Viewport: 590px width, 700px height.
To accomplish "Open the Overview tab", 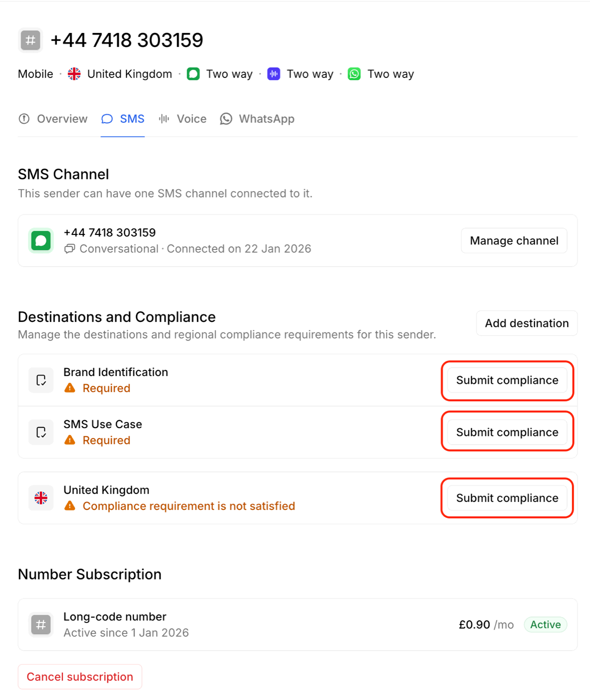I will [x=53, y=119].
